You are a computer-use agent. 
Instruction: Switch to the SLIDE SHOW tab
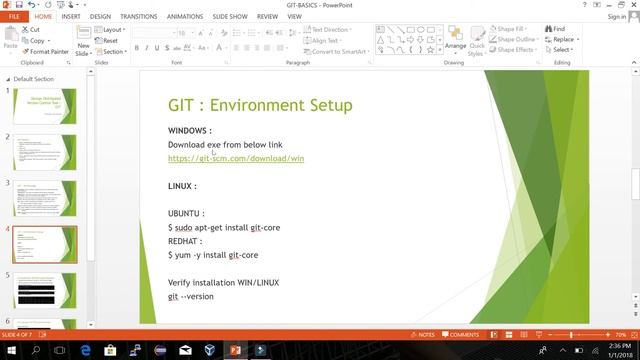230,16
